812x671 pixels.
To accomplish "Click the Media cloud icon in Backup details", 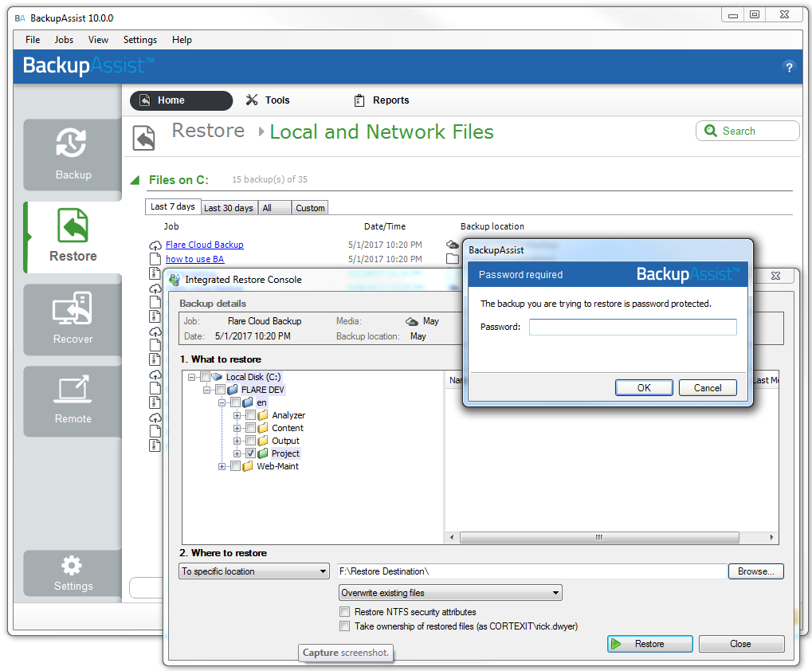I will (412, 321).
